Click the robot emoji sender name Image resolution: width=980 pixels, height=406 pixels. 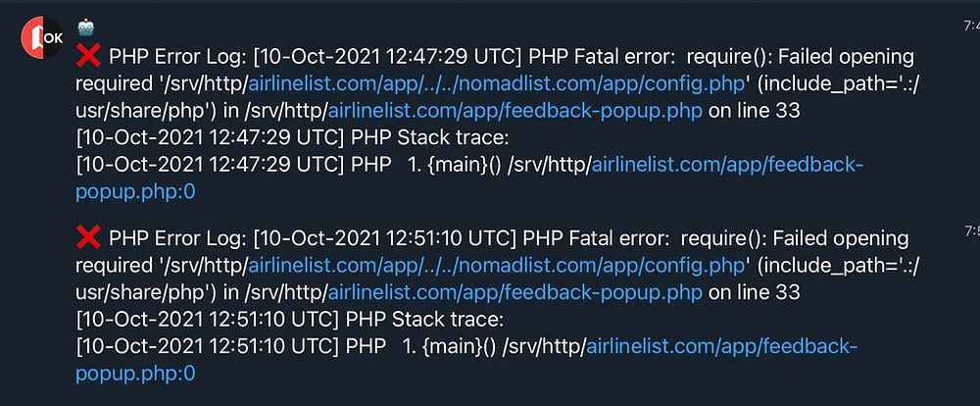[85, 27]
